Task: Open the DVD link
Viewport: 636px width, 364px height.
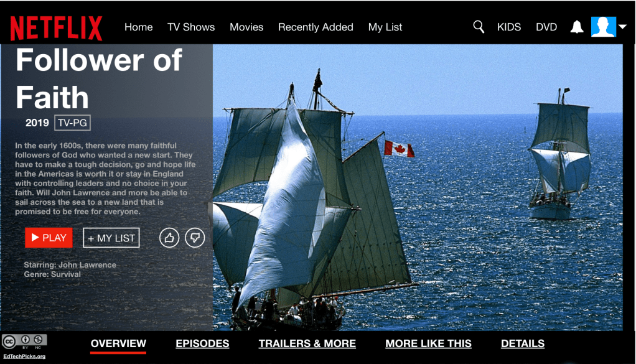Action: (x=546, y=27)
